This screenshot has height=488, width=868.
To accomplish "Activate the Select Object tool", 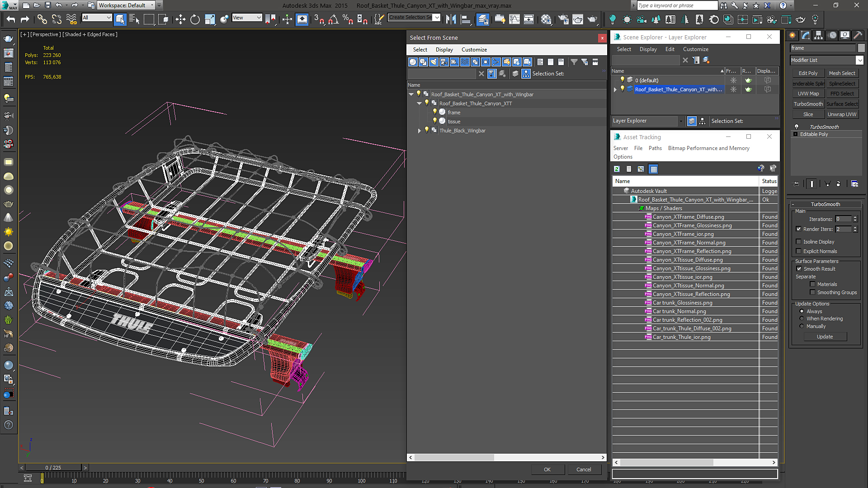I will pyautogui.click(x=120, y=19).
